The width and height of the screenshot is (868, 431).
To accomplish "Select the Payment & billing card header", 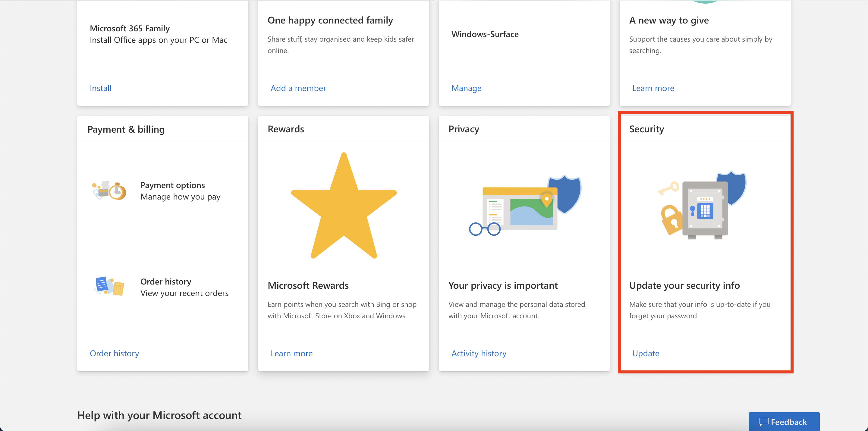I will 126,129.
